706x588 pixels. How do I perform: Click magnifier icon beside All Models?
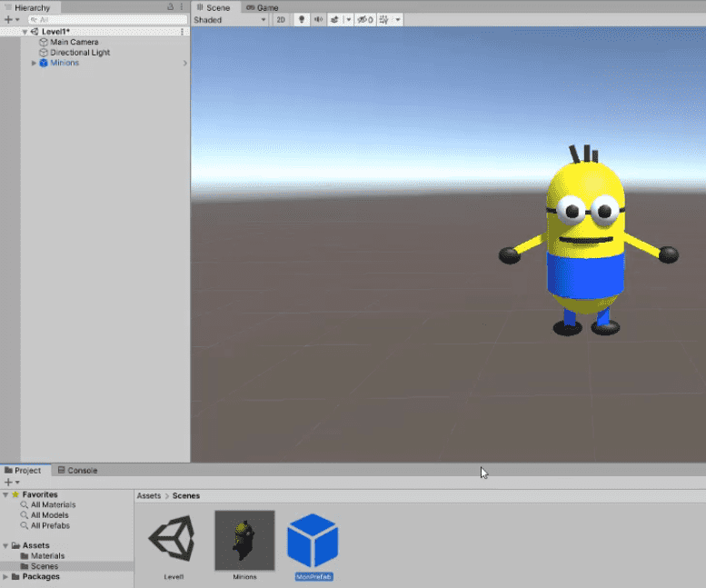coord(24,515)
